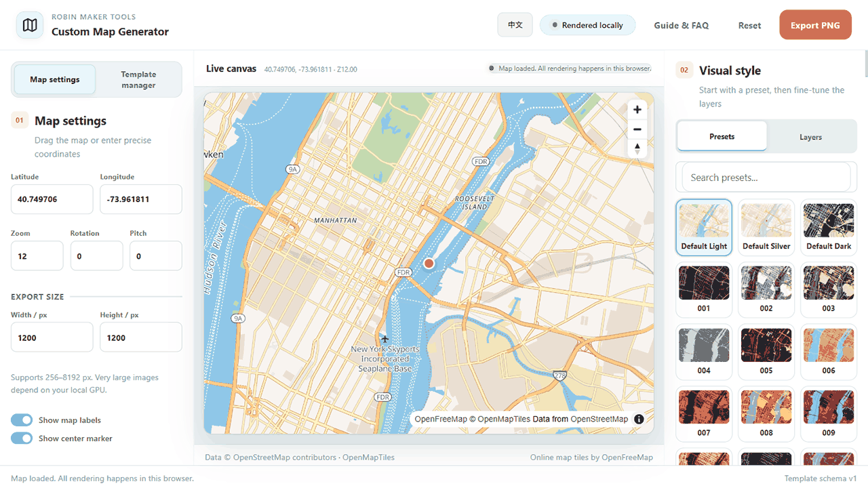Viewport: 868px width, 488px height.
Task: Export the map as PNG
Action: tap(815, 25)
